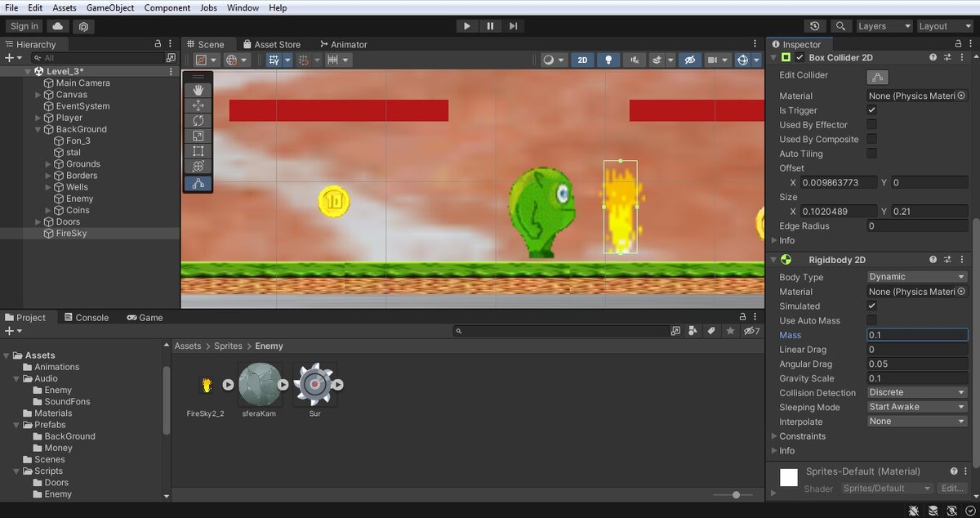
Task: Expand the Doors object in Hierarchy
Action: 38,222
